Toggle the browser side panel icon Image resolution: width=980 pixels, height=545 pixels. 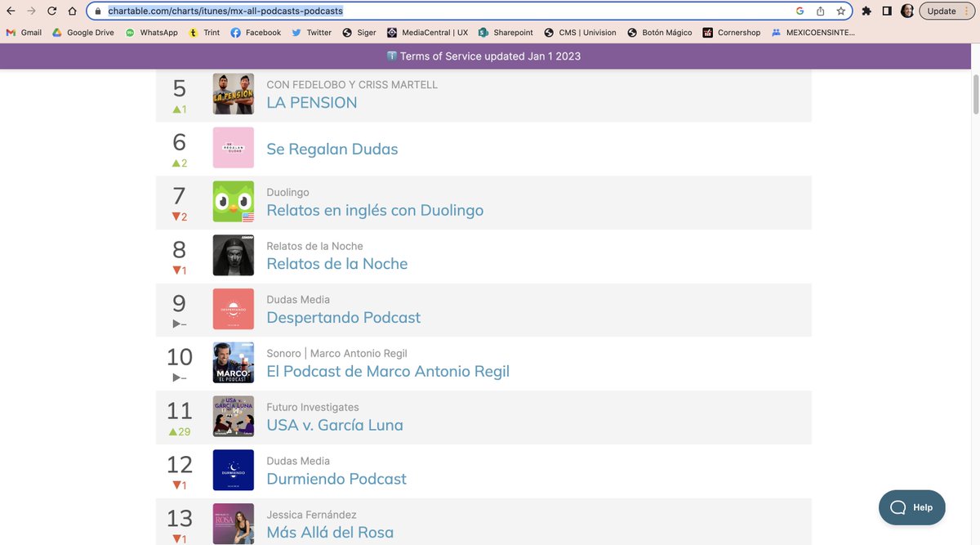click(x=887, y=11)
